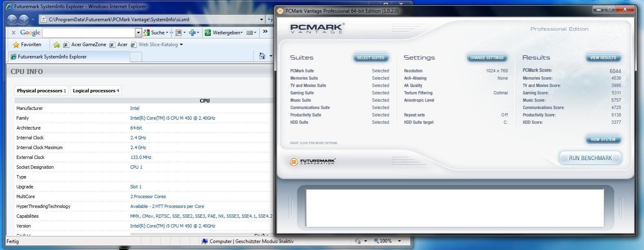This screenshot has height=250, width=644.
Task: Click VIEW RESULTS in PCMark Vantage
Action: 603,58
